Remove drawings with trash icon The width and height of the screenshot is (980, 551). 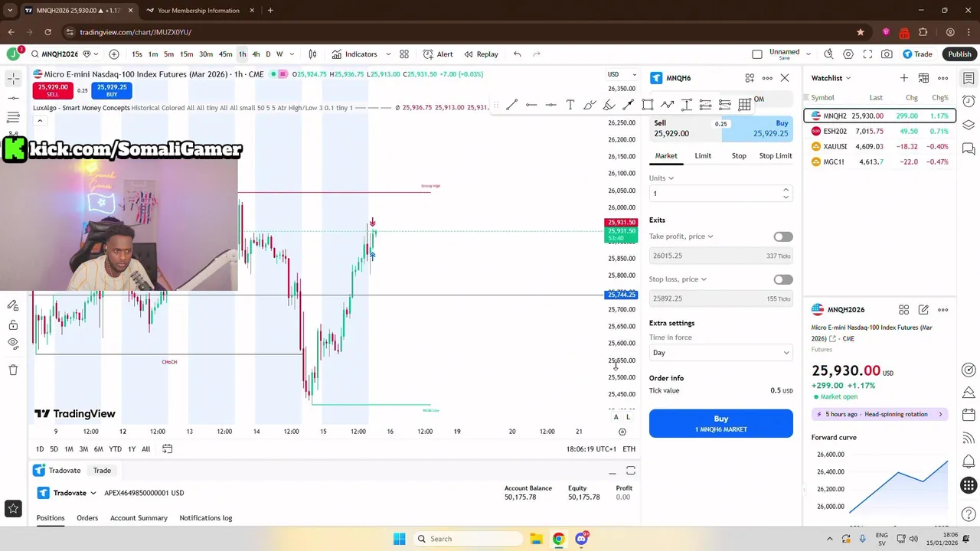(x=13, y=370)
